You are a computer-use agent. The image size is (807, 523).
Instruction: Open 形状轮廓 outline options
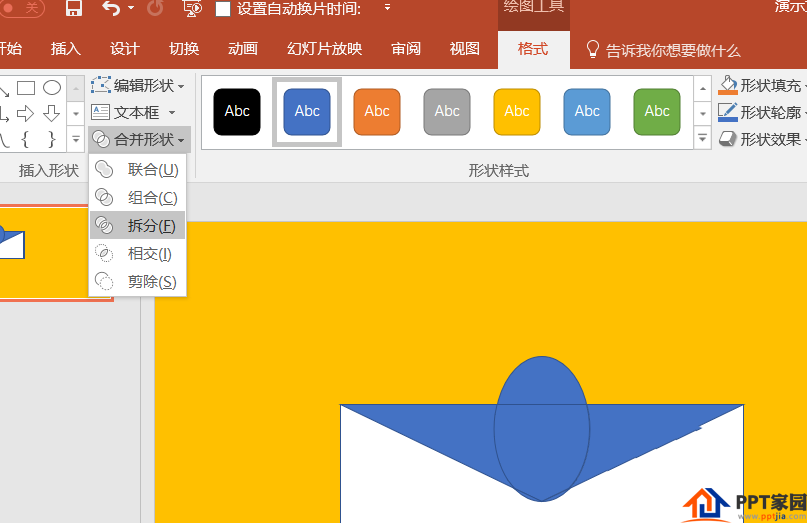click(x=762, y=112)
